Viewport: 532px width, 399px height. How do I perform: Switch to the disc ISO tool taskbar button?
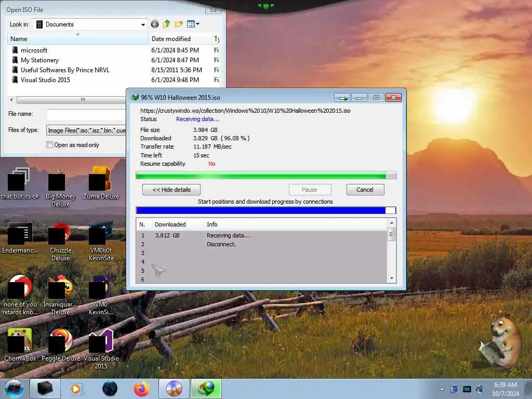tap(174, 389)
